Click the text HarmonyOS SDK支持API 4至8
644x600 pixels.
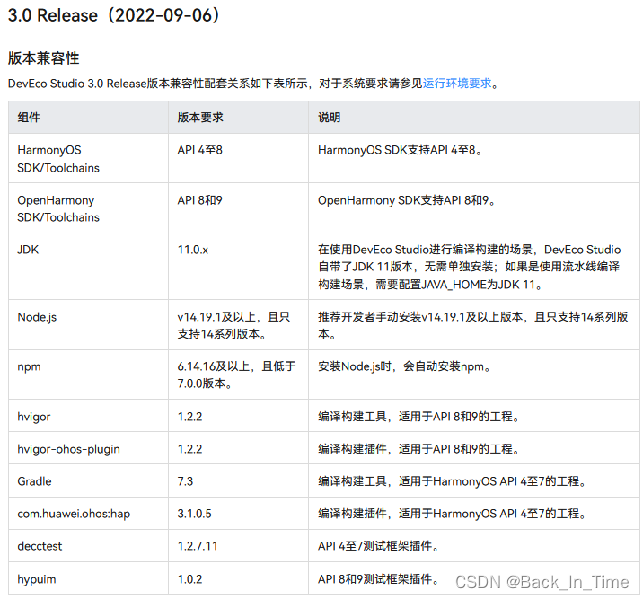(400, 150)
